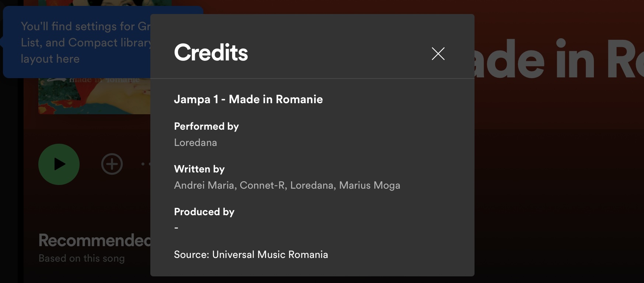Click the Written by label
The width and height of the screenshot is (644, 283).
click(199, 169)
